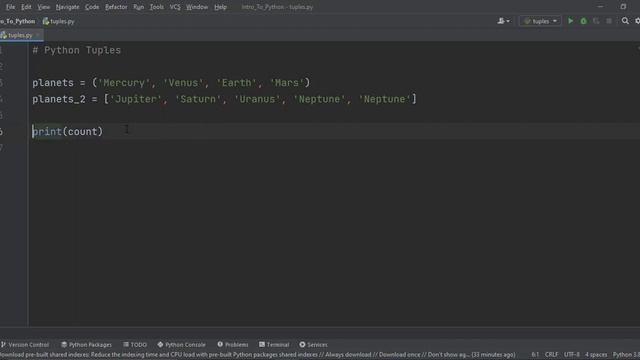
Task: Open the Refactor menu
Action: 116,7
